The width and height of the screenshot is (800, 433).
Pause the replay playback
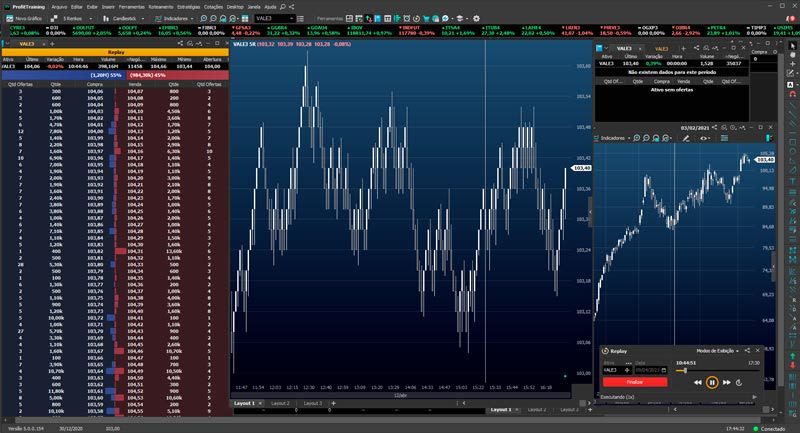click(711, 382)
